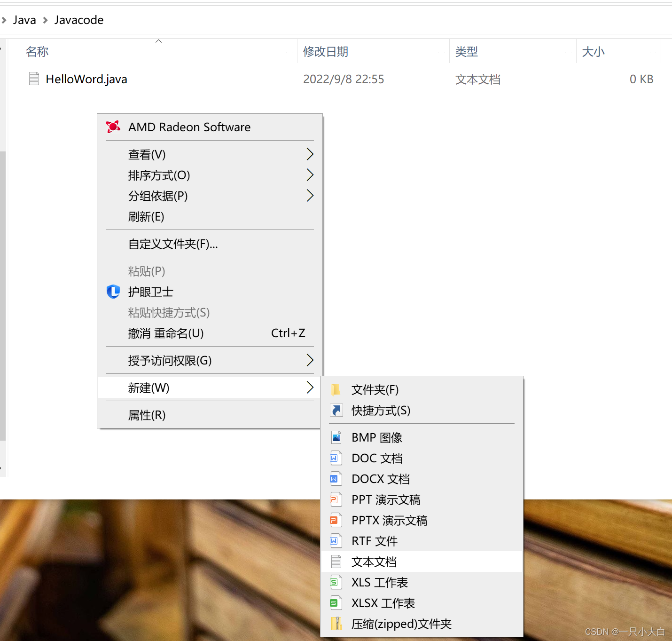
Task: Select the 压缩(zipped)文件夹 zipper icon
Action: click(336, 624)
